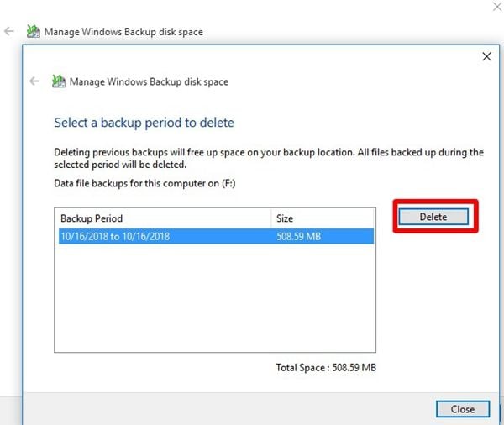The width and height of the screenshot is (504, 425).
Task: Select the 10/16/2018 to 10/16/2018 backup period
Action: tap(217, 236)
